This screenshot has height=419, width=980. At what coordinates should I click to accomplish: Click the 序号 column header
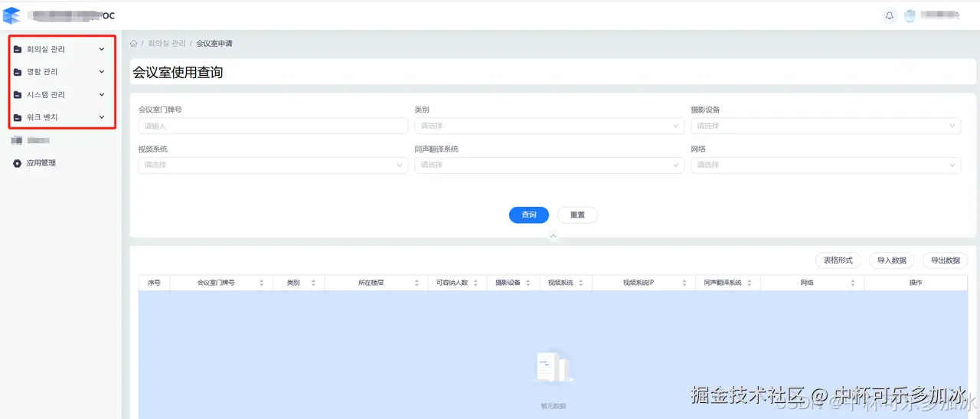point(154,283)
